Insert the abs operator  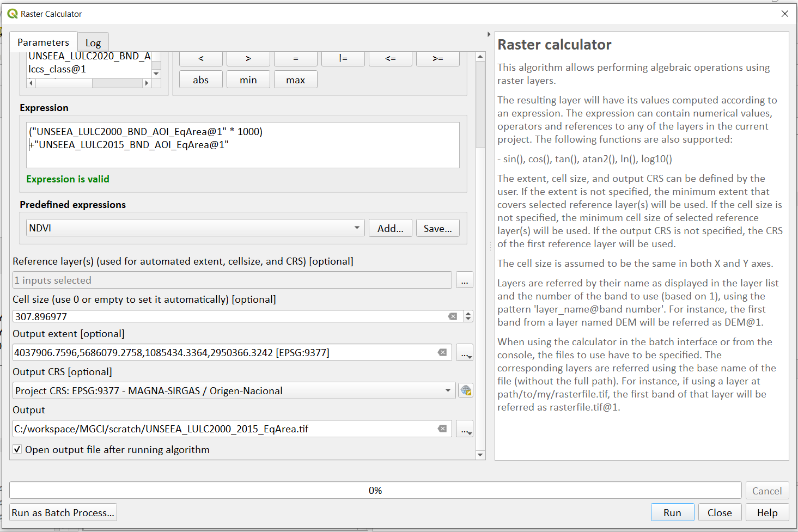click(x=201, y=80)
